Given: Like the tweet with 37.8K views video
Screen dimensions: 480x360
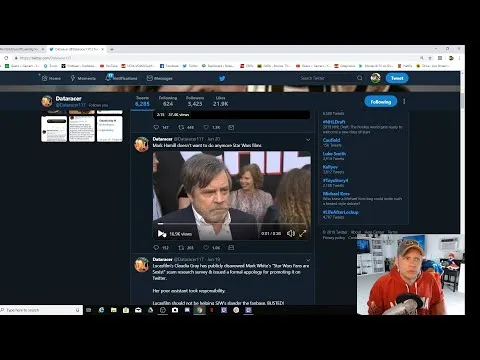Looking at the screenshot, I should (x=206, y=127).
